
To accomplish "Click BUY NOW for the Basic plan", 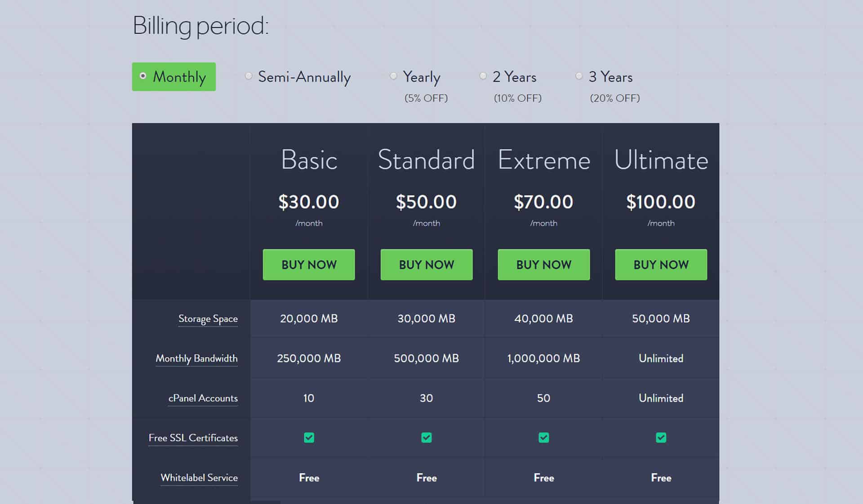I will point(309,265).
